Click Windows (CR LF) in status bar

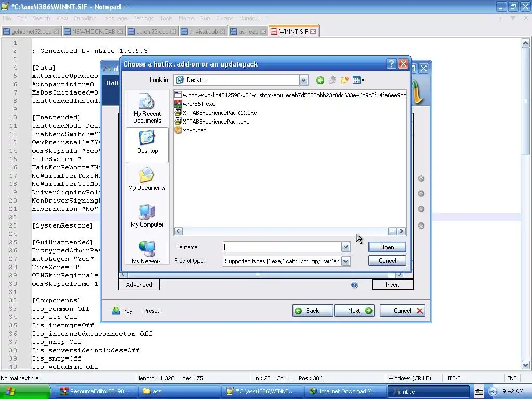(x=409, y=378)
